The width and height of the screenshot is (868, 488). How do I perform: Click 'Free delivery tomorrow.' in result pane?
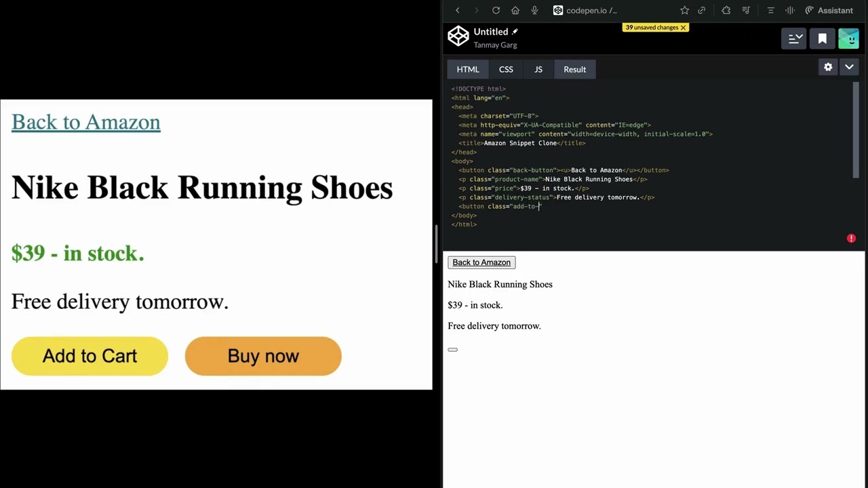494,326
